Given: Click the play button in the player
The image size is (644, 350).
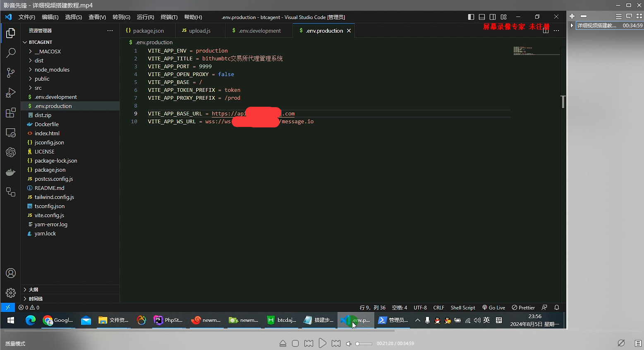Looking at the screenshot, I should pos(323,343).
